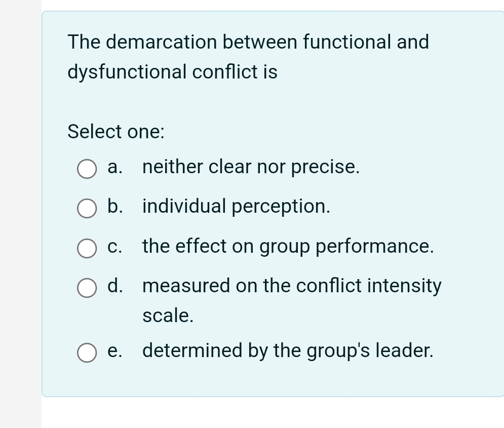Select the radio button for option a

tap(87, 169)
